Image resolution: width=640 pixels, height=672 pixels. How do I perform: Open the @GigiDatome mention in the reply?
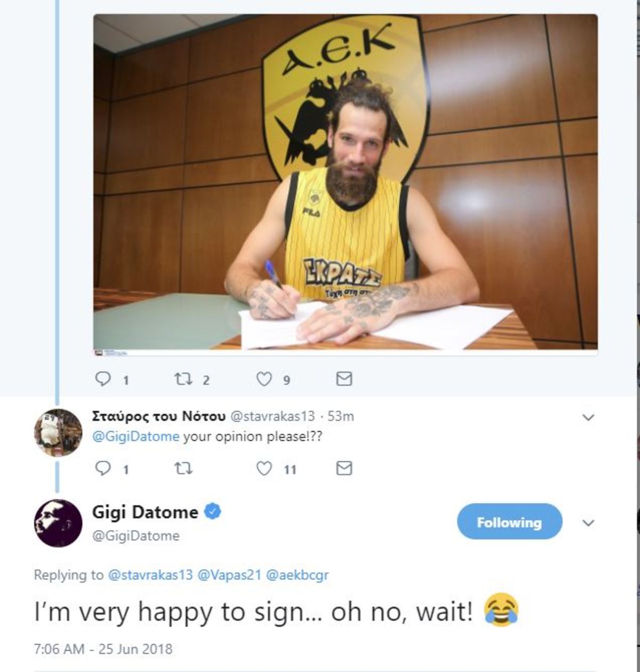(x=136, y=436)
